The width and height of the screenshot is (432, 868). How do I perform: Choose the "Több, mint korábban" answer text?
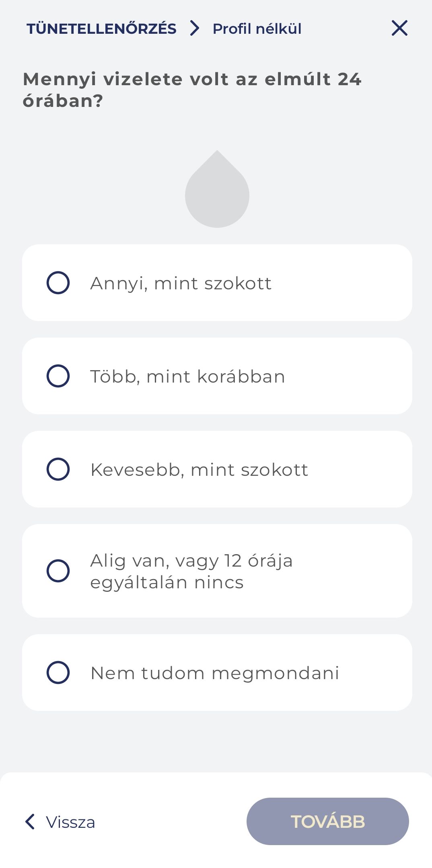pos(187,377)
